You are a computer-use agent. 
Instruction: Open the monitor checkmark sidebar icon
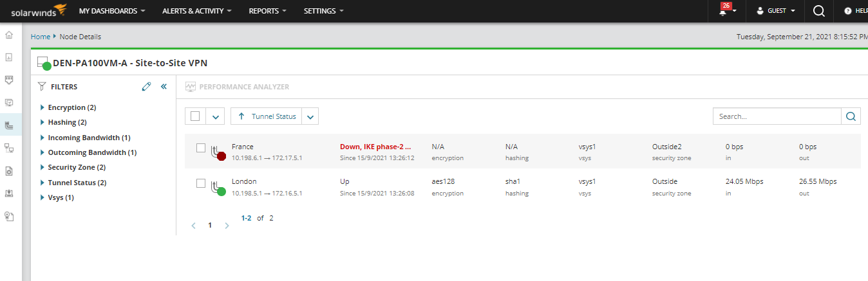click(x=9, y=102)
